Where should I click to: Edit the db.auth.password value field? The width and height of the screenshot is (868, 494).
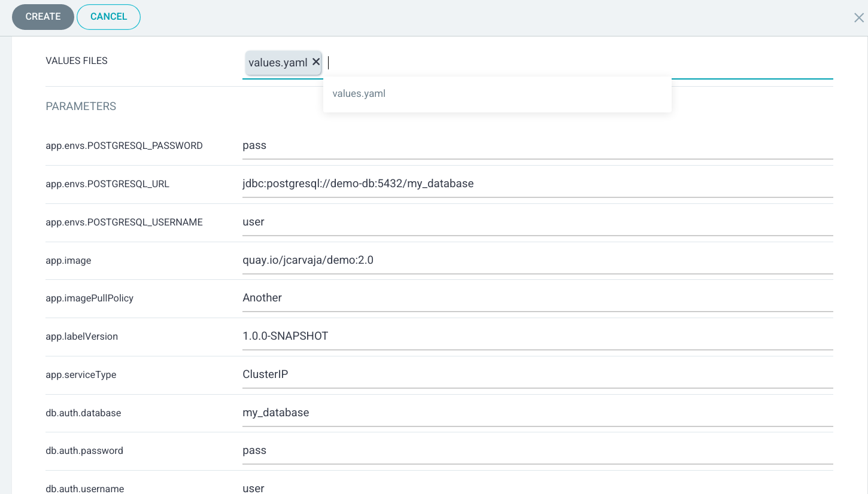tap(538, 450)
